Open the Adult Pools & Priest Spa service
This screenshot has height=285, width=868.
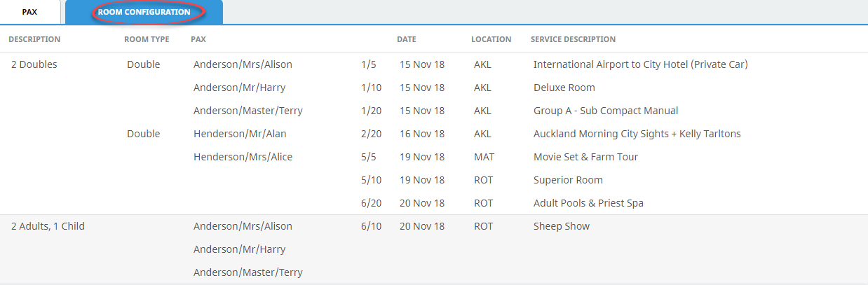(588, 203)
